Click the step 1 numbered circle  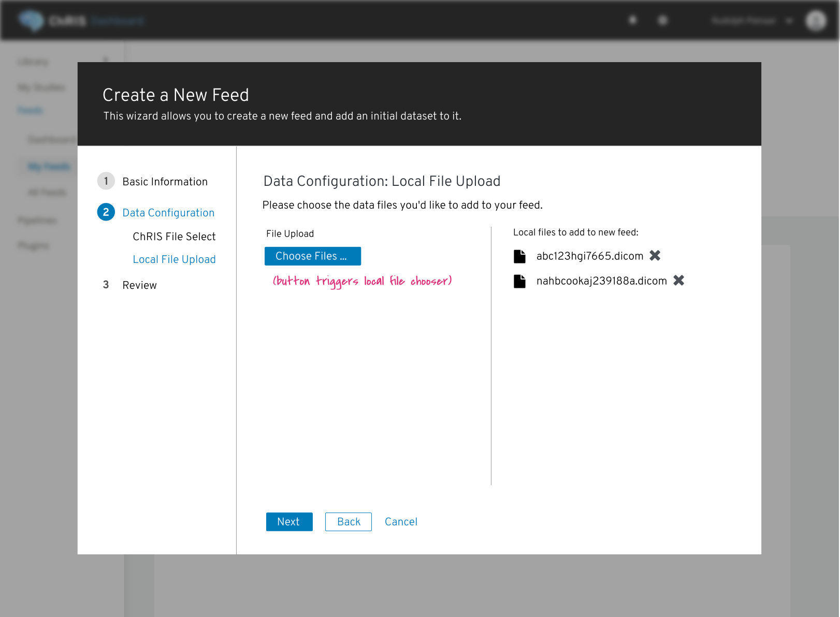point(106,181)
